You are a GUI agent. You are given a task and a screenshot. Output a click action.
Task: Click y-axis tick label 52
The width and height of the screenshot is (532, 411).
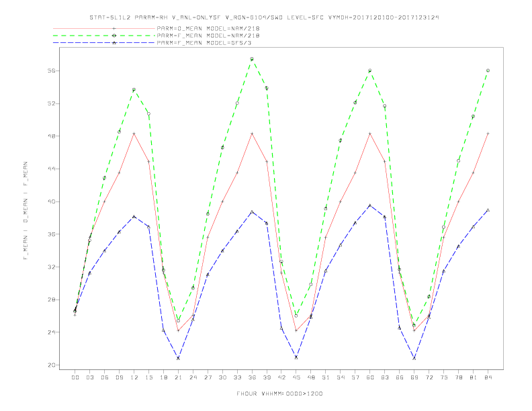[x=52, y=103]
